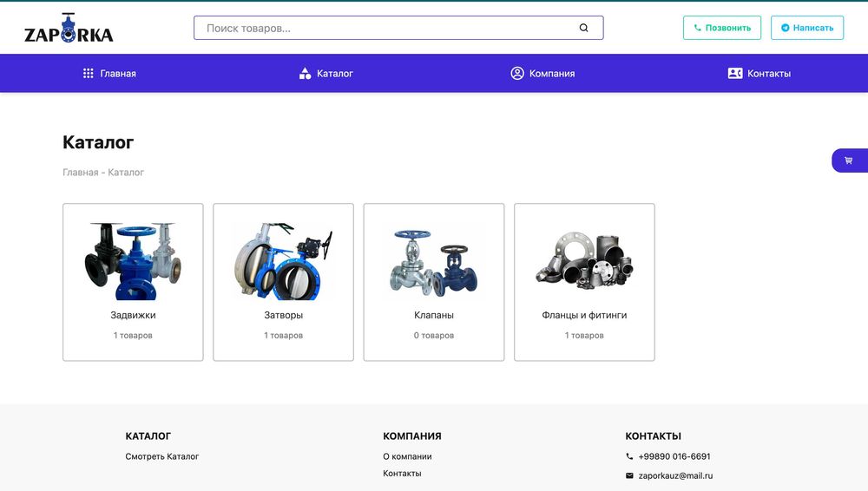Open the Компания menu item

tap(552, 73)
